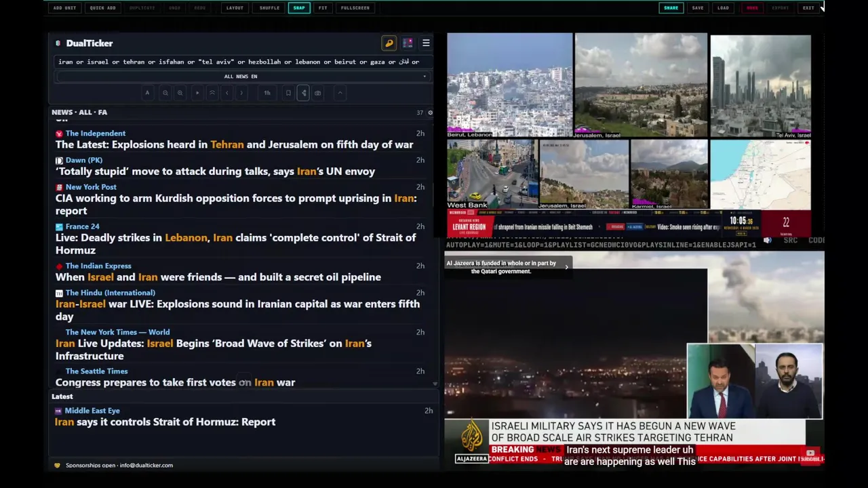Click the LOAD button
Viewport: 868px width, 488px height.
pyautogui.click(x=724, y=7)
